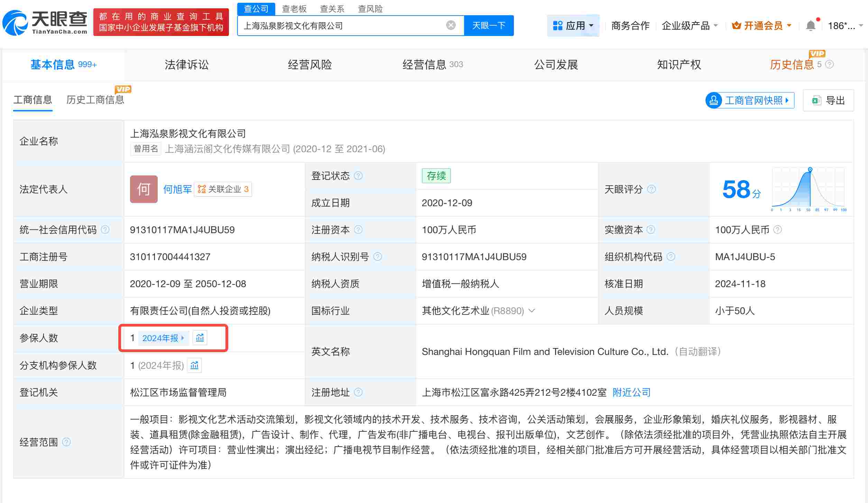
Task: Click the TianYanCha logo
Action: point(45,22)
